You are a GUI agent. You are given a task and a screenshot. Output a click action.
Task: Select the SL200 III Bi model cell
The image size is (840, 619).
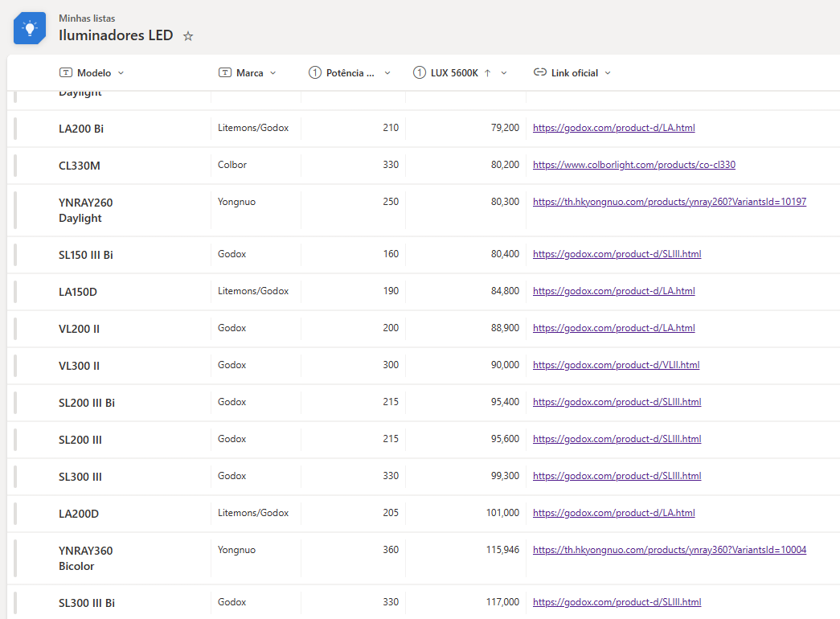tap(87, 403)
